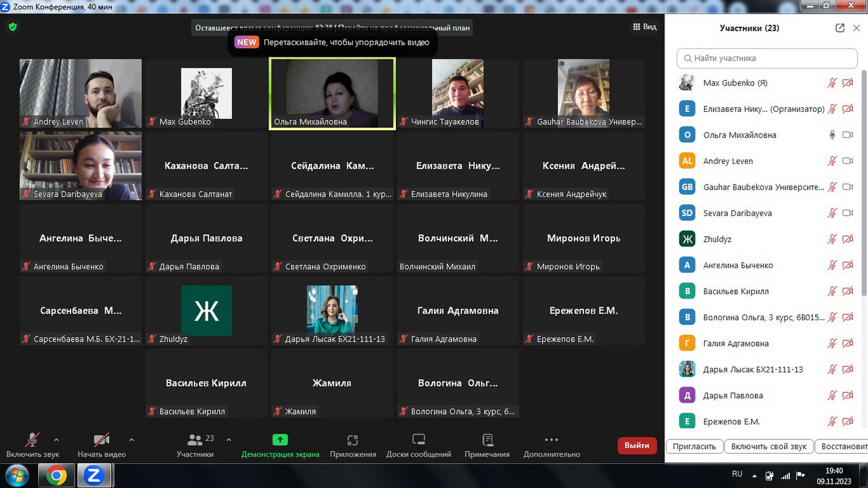
Task: Click the Пригласить button
Action: pyautogui.click(x=694, y=446)
